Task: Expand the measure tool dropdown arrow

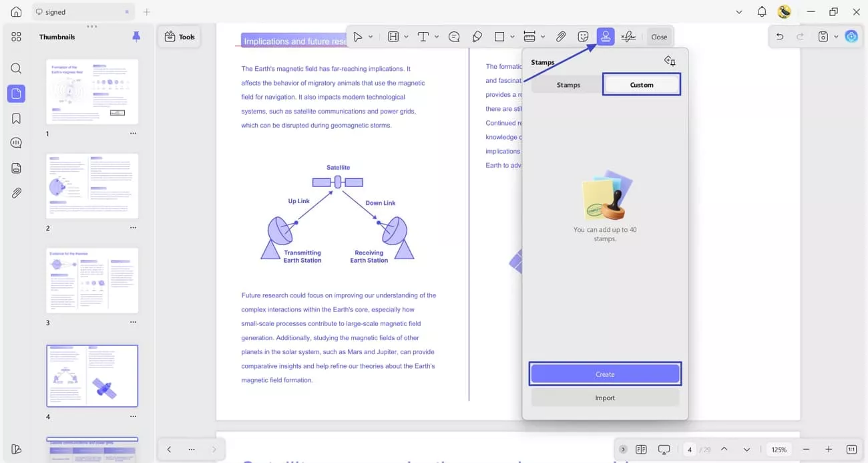Action: click(543, 37)
